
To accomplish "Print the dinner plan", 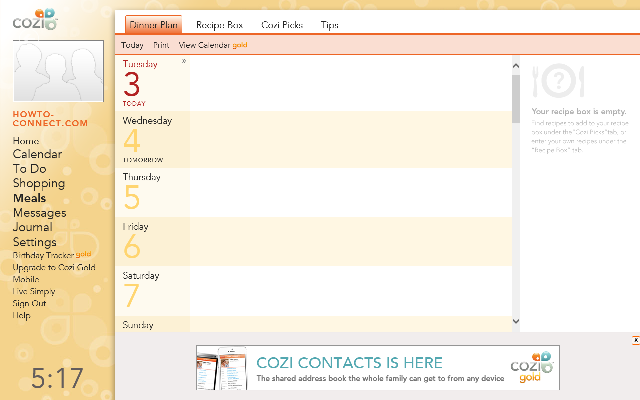I will [161, 45].
